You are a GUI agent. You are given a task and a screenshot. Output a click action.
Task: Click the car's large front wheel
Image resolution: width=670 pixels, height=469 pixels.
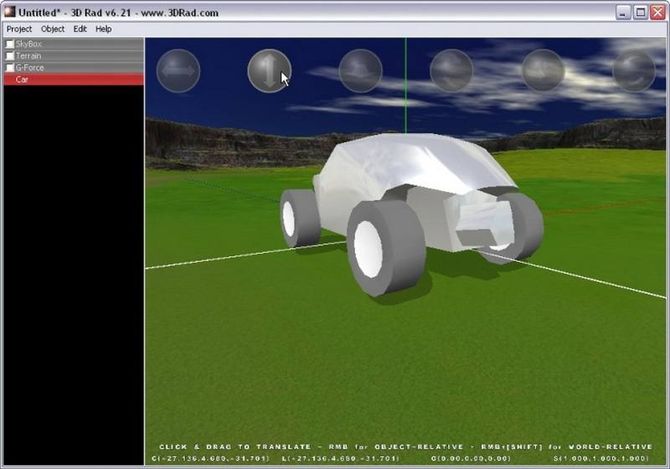point(386,247)
